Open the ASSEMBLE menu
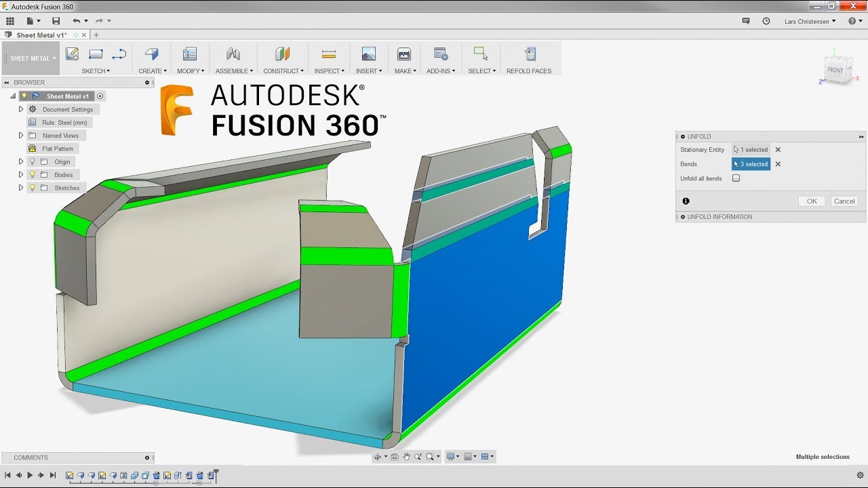Image resolution: width=868 pixels, height=488 pixels. tap(234, 71)
